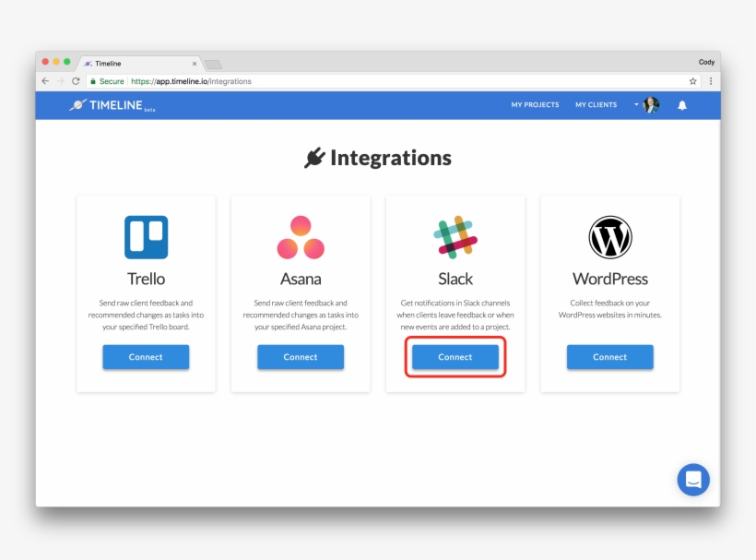Click the WordPress logo icon
Image resolution: width=756 pixels, height=560 pixels.
pyautogui.click(x=610, y=237)
